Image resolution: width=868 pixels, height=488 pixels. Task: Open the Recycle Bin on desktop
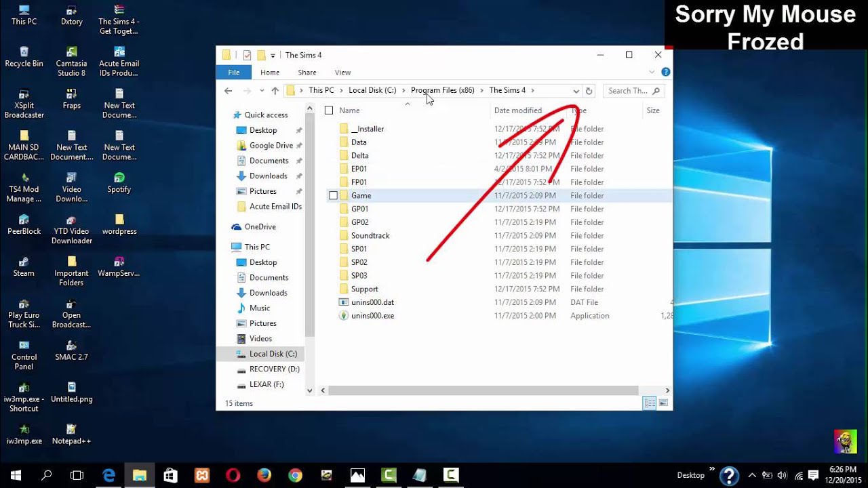pyautogui.click(x=24, y=56)
